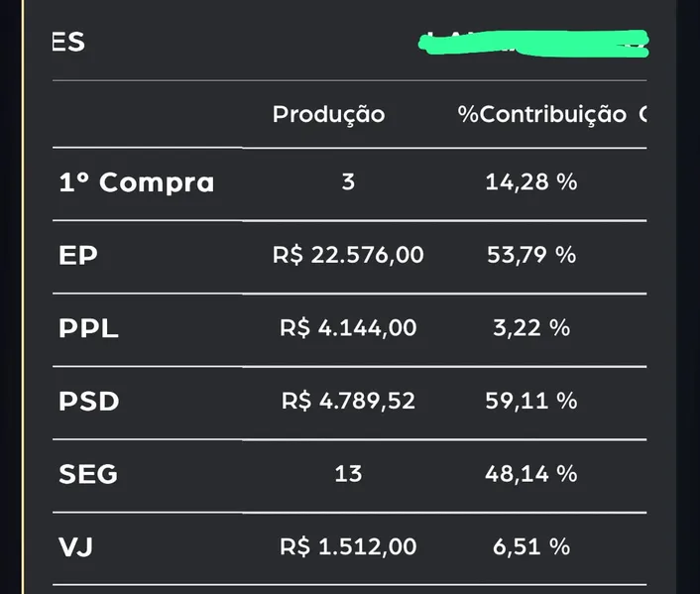Select the R$ 4.144,00 production value
The image size is (700, 594).
tap(348, 328)
